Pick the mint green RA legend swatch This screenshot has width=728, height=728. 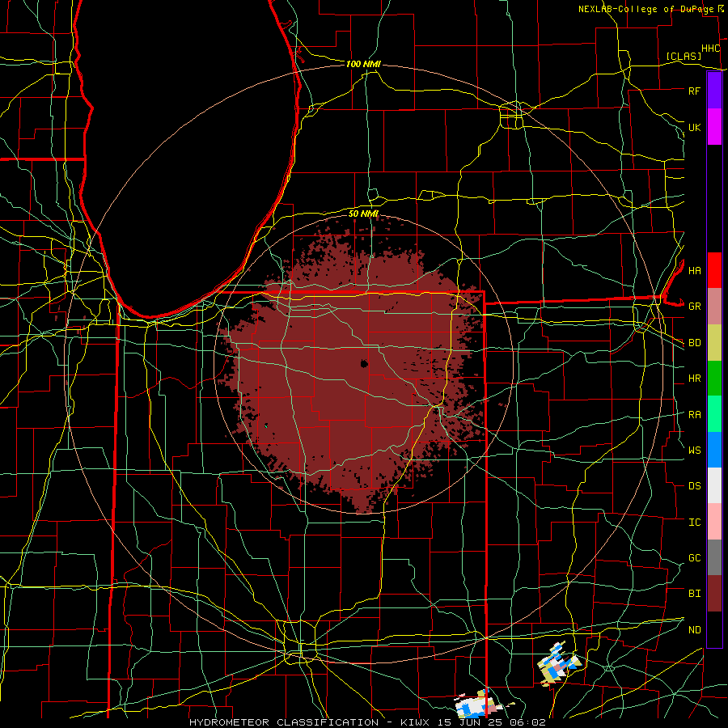tap(714, 414)
